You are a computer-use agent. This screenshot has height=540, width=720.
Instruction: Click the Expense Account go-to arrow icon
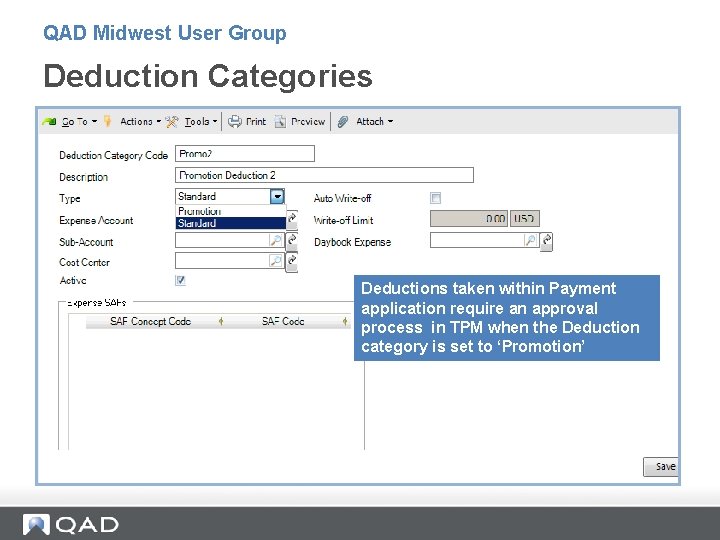[292, 219]
